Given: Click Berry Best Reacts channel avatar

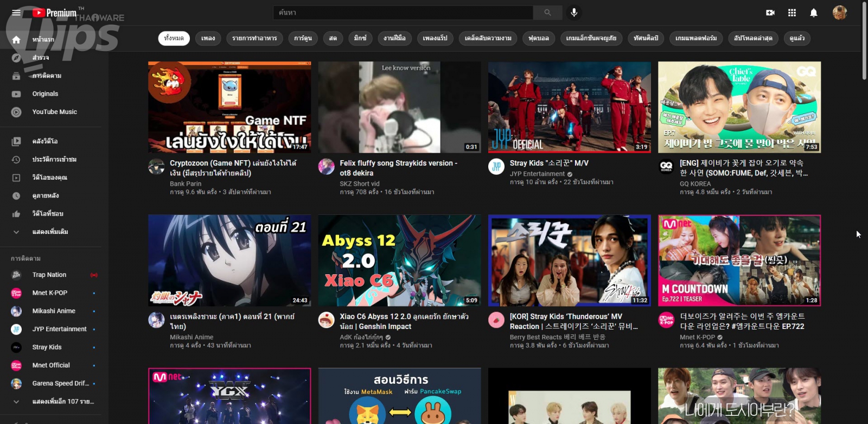Looking at the screenshot, I should pos(496,320).
